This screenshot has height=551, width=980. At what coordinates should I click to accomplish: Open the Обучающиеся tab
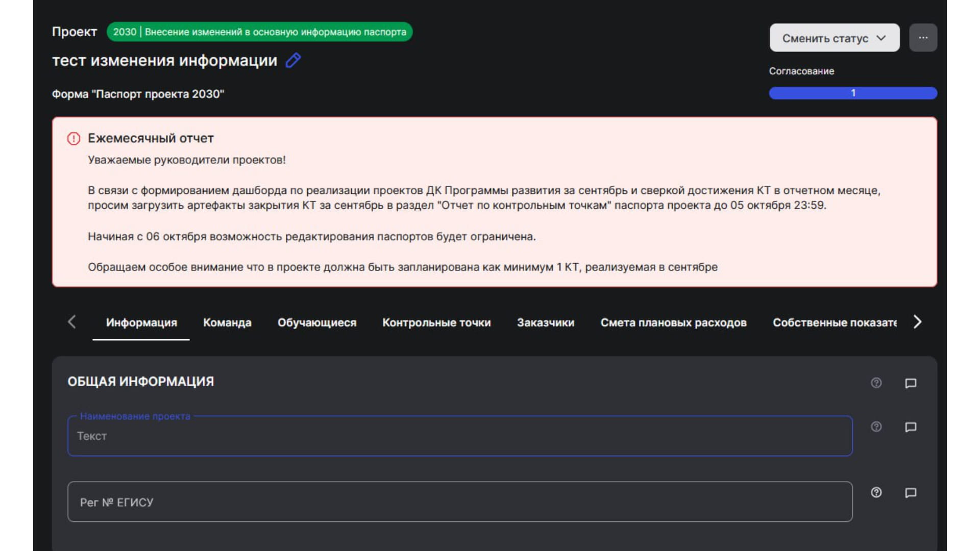(317, 322)
